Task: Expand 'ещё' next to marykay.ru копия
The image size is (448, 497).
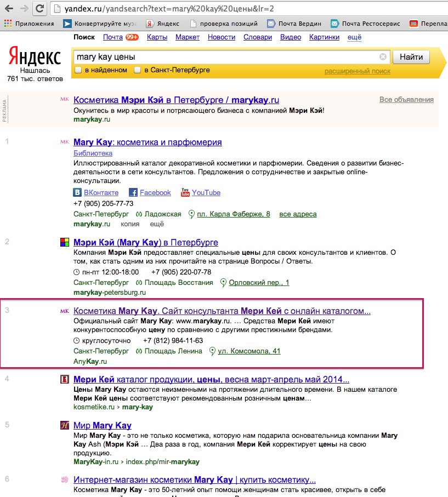Action: [x=157, y=224]
